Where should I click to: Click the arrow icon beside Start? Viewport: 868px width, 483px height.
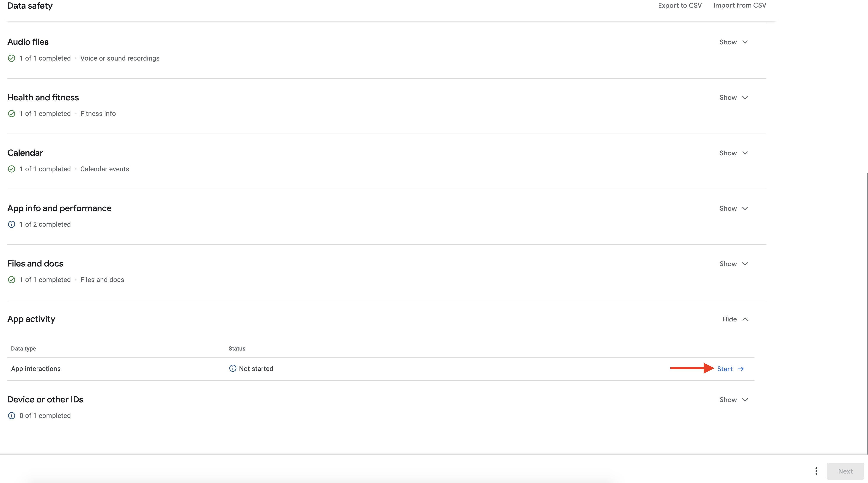[741, 369]
